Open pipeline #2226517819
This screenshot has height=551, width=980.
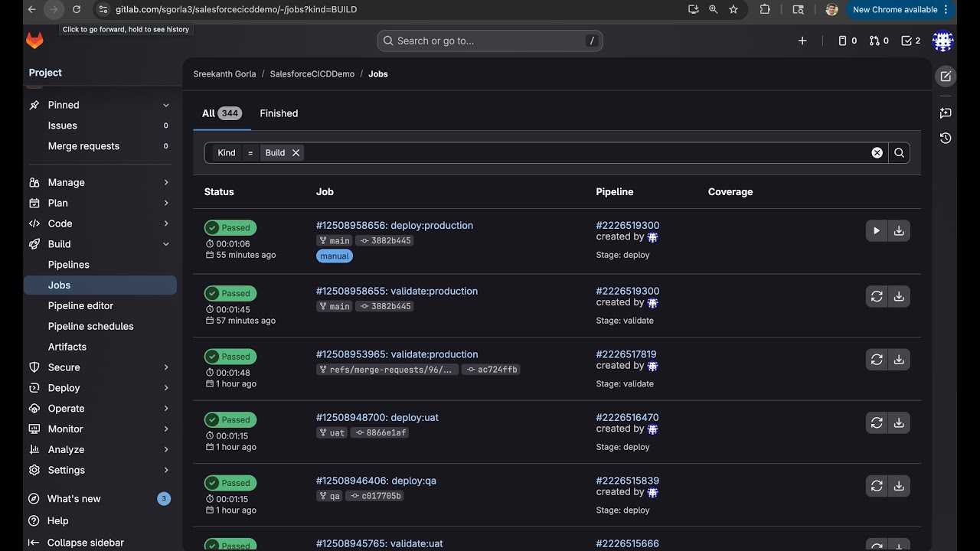628,354
